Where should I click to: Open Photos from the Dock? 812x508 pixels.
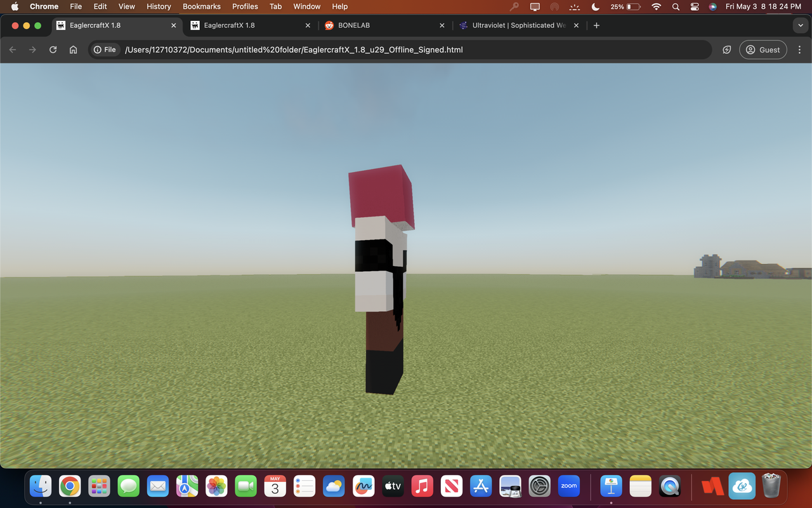point(216,486)
